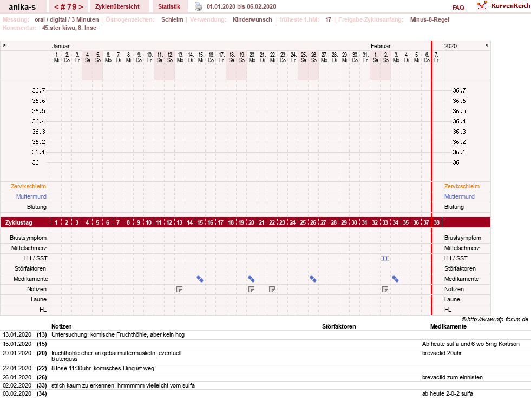The width and height of the screenshot is (531, 420).
Task: Go to next cycle with right arrow
Action: pos(81,7)
